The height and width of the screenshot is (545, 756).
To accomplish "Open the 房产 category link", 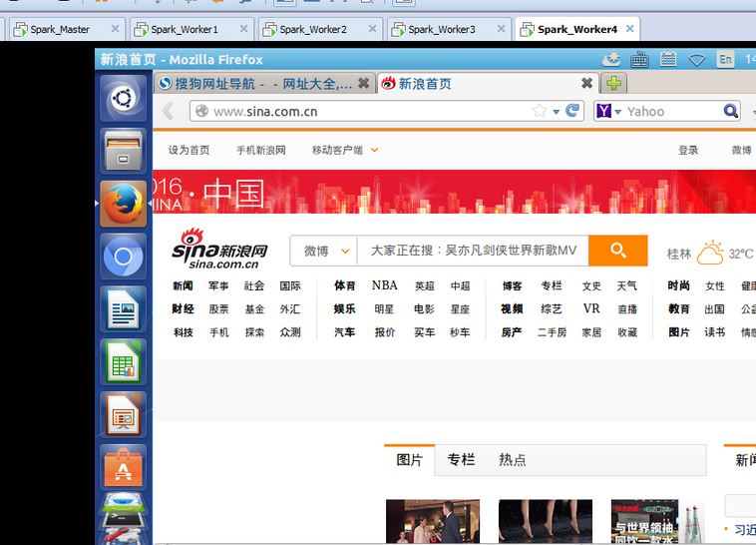I will click(x=512, y=332).
